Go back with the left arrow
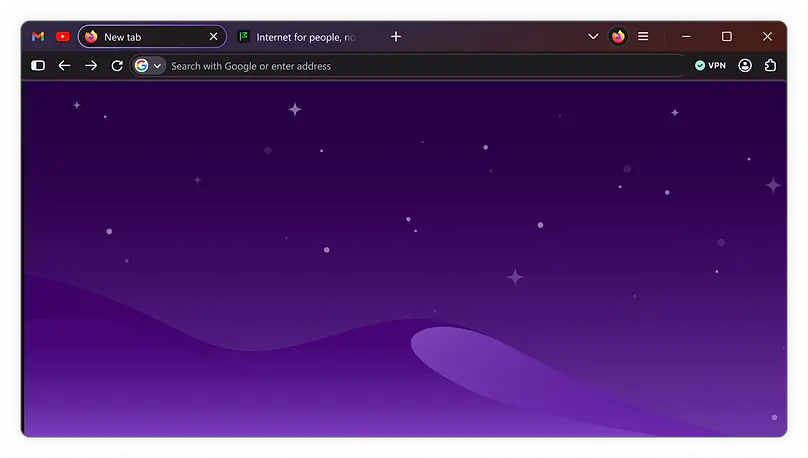 click(64, 65)
